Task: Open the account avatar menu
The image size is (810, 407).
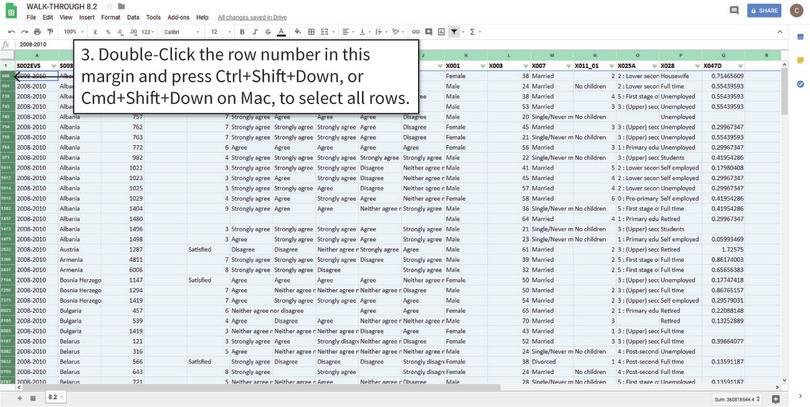Action: (x=797, y=10)
